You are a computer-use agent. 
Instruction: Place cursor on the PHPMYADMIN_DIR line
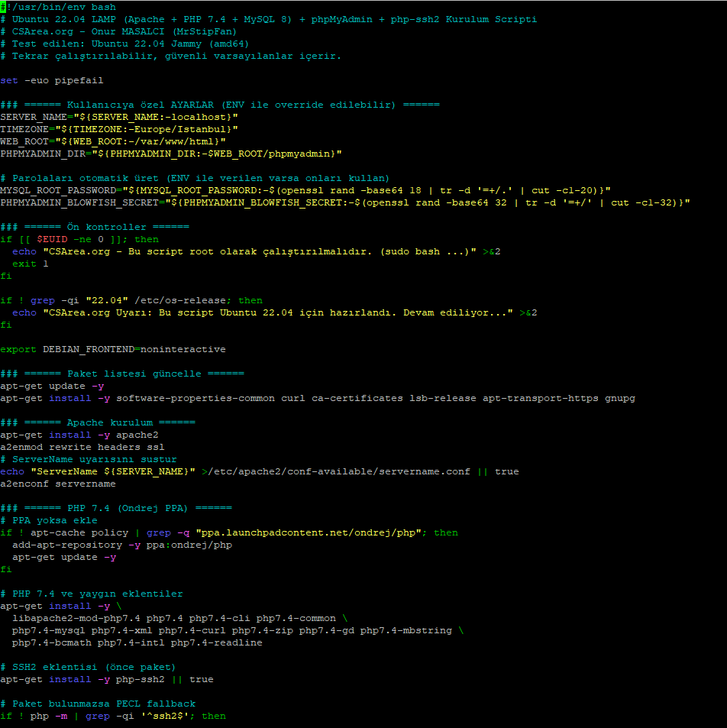coord(170,154)
